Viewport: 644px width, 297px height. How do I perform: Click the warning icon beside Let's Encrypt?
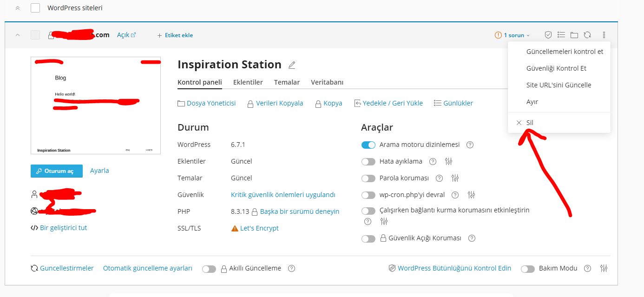coord(235,228)
